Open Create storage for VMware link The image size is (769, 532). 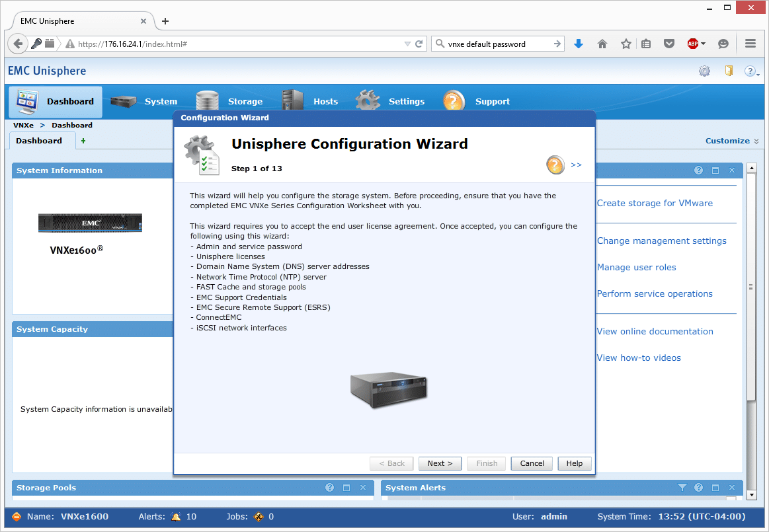[655, 203]
